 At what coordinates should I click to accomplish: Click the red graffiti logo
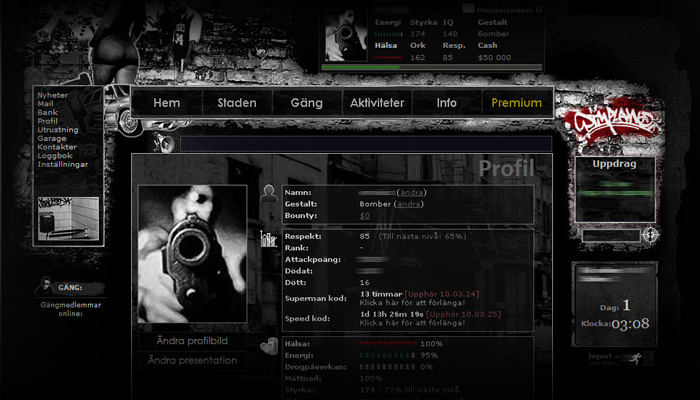coord(608,123)
